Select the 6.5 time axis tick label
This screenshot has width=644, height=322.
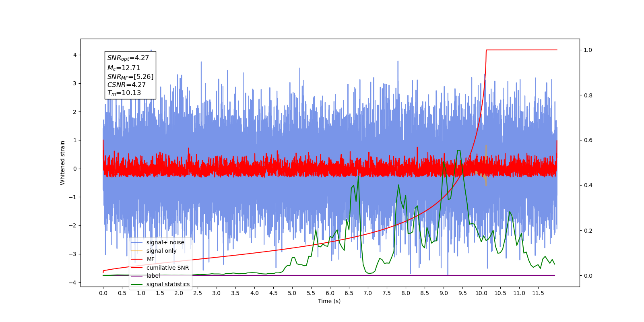pyautogui.click(x=349, y=293)
